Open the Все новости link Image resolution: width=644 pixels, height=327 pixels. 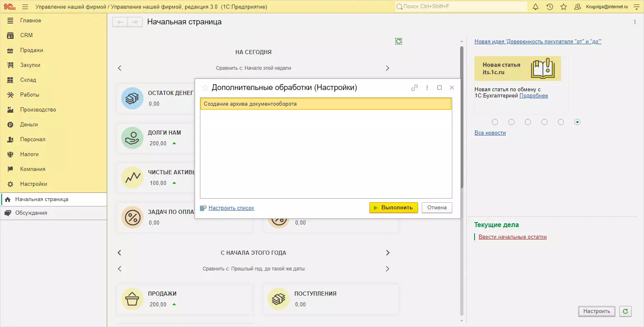point(490,133)
